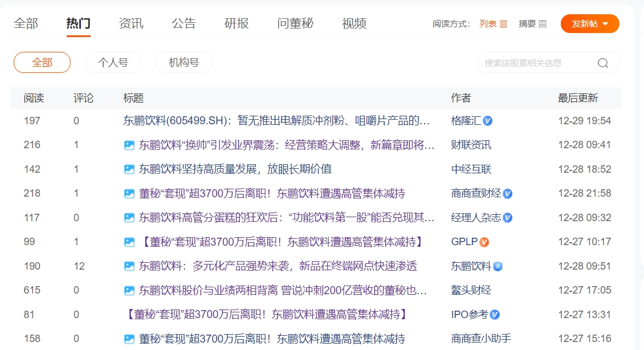Focus the 搜索该股票相关信息 search field

tap(548, 63)
